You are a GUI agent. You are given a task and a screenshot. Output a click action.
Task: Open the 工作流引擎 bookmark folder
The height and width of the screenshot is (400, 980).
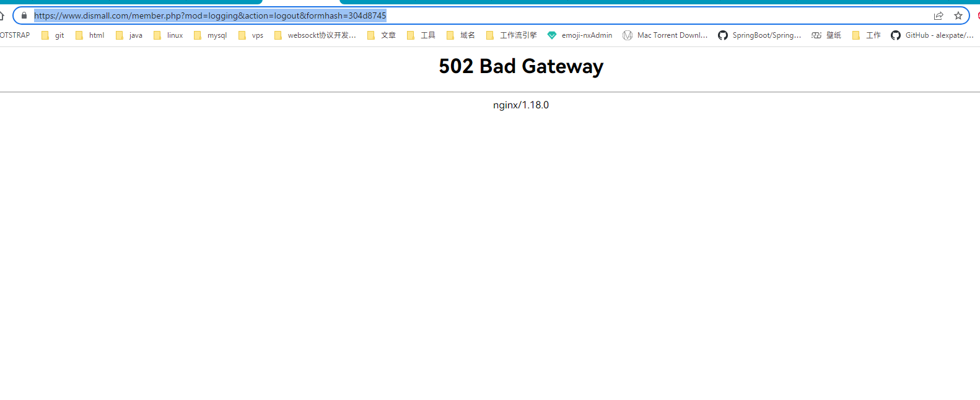[511, 35]
